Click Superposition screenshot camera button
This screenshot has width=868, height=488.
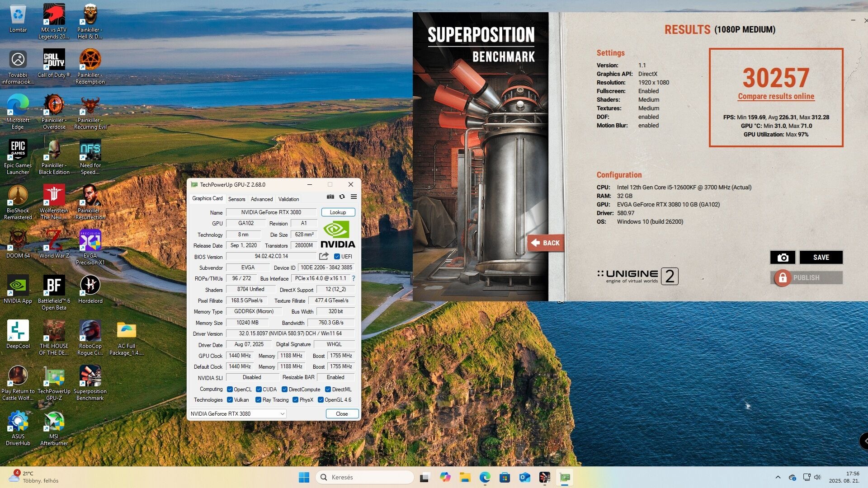coord(783,257)
